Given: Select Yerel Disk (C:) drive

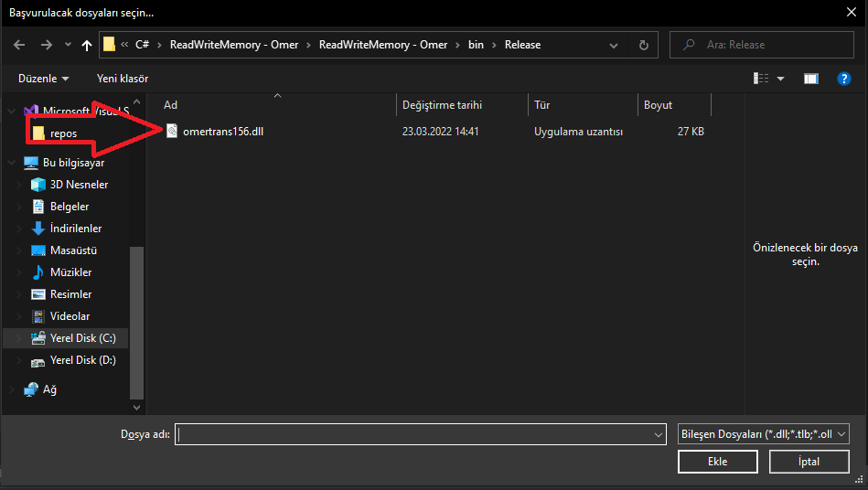Looking at the screenshot, I should [x=83, y=338].
